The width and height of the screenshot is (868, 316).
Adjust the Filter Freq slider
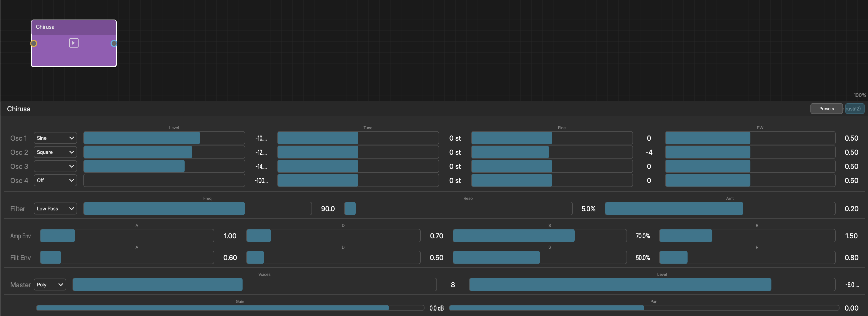click(197, 208)
